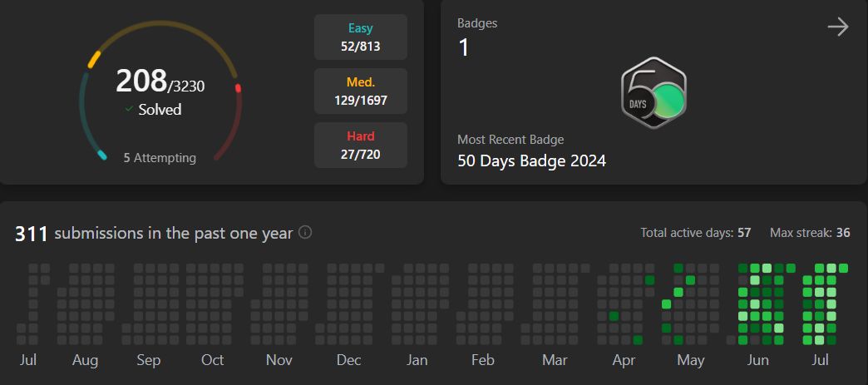The image size is (868, 385).
Task: Click the Apr month label in the heatmap
Action: (x=624, y=361)
